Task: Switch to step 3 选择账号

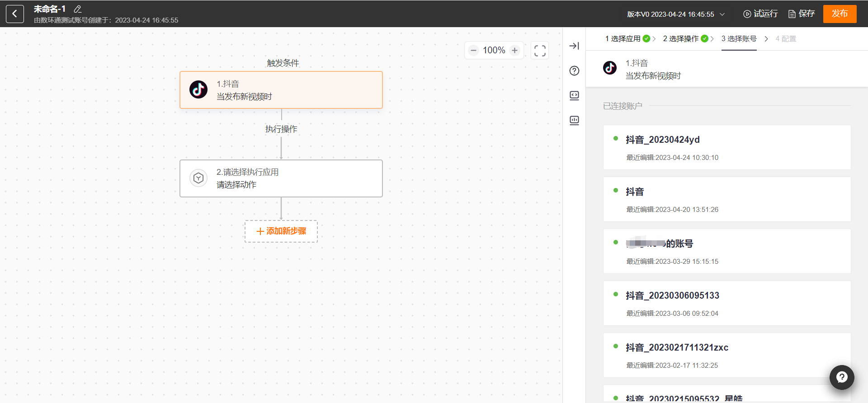Action: (739, 39)
